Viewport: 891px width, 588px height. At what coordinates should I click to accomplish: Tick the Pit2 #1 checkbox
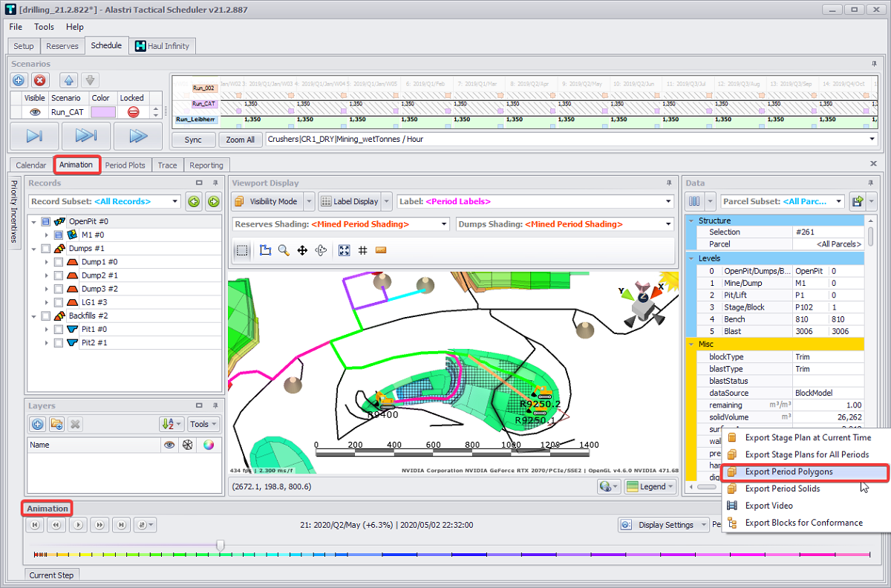coord(59,342)
